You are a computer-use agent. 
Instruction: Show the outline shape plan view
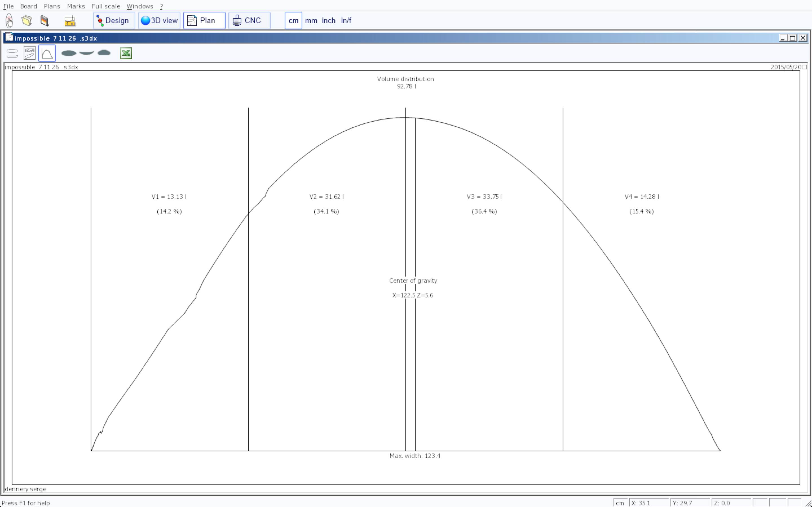[69, 53]
